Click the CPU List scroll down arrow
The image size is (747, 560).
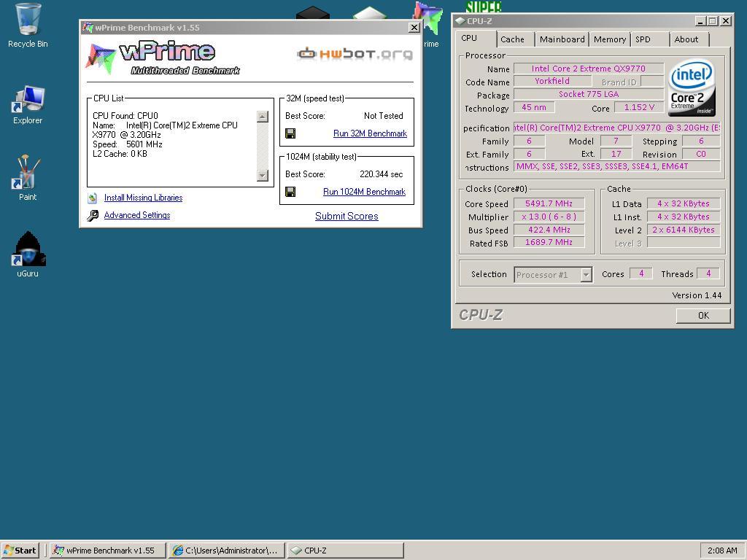[x=263, y=175]
